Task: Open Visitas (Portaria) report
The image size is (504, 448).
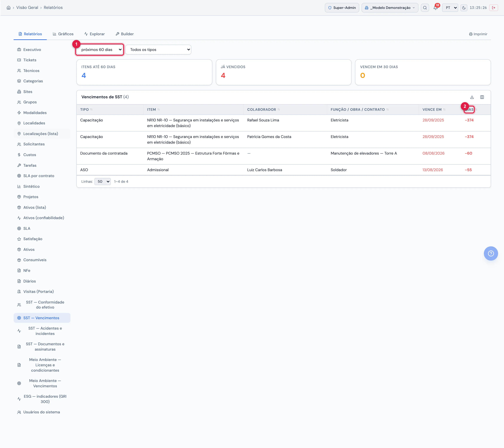Action: (42, 291)
